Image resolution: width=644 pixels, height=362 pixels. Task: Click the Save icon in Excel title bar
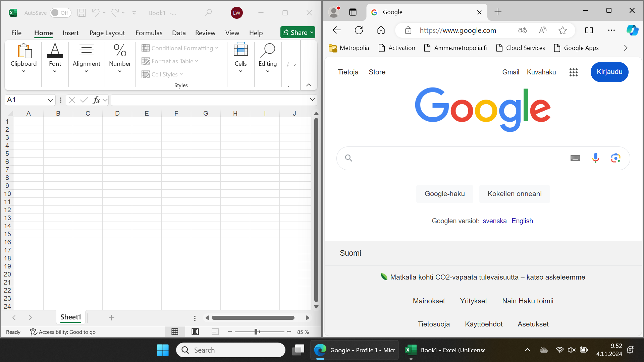pyautogui.click(x=82, y=13)
